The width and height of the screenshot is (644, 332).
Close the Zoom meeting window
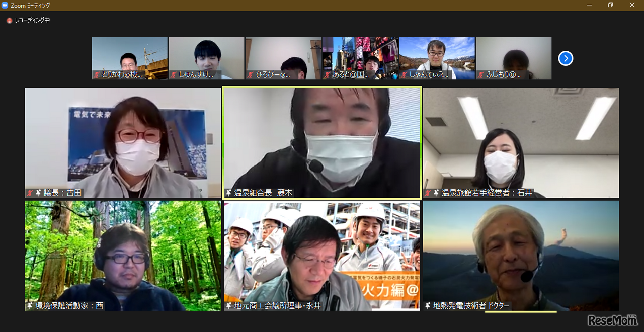632,5
